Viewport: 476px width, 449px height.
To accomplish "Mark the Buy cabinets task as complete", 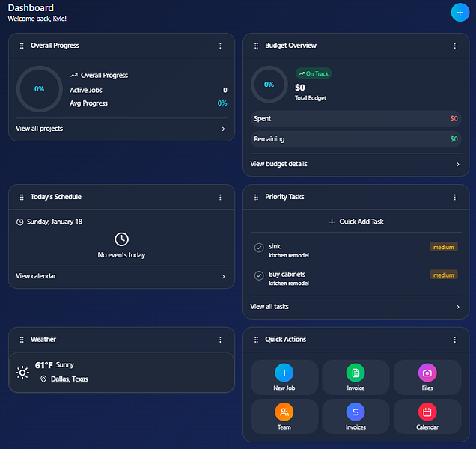I will pos(259,275).
